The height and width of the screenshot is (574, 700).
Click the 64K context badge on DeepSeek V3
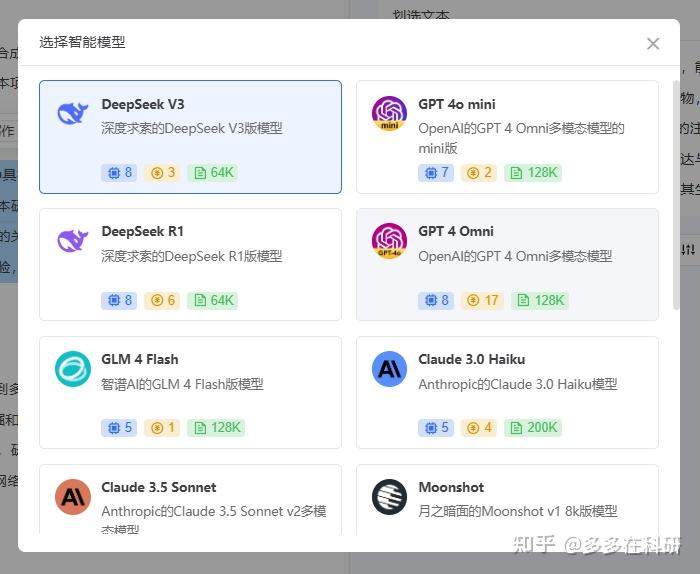point(213,172)
